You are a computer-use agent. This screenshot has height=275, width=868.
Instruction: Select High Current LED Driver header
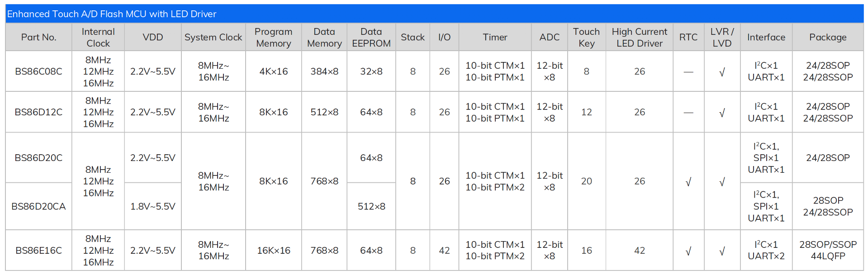coord(639,38)
